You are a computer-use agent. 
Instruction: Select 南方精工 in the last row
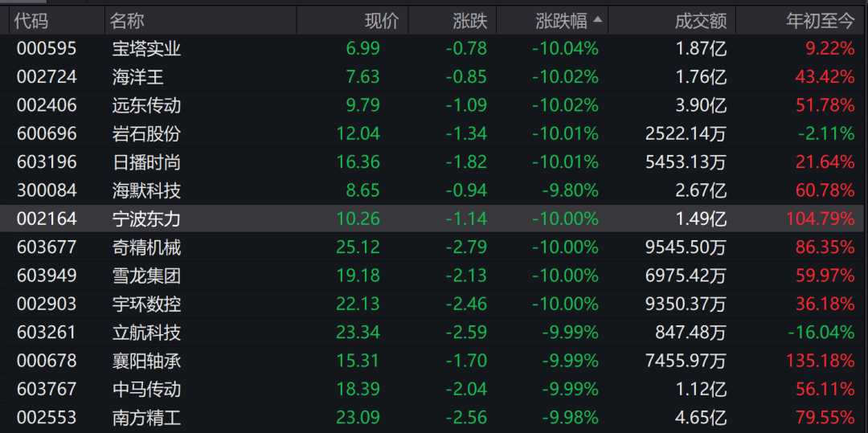[x=146, y=418]
